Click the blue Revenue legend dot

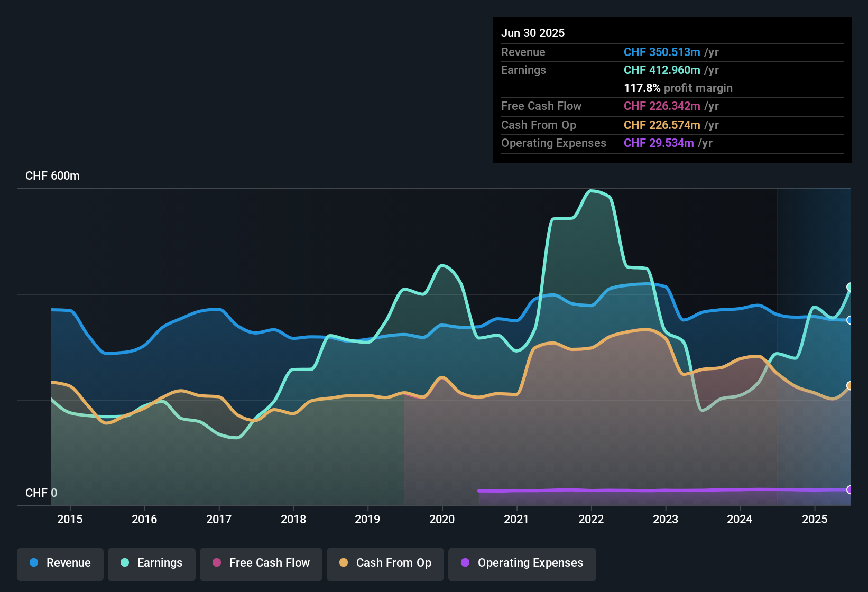pyautogui.click(x=34, y=562)
